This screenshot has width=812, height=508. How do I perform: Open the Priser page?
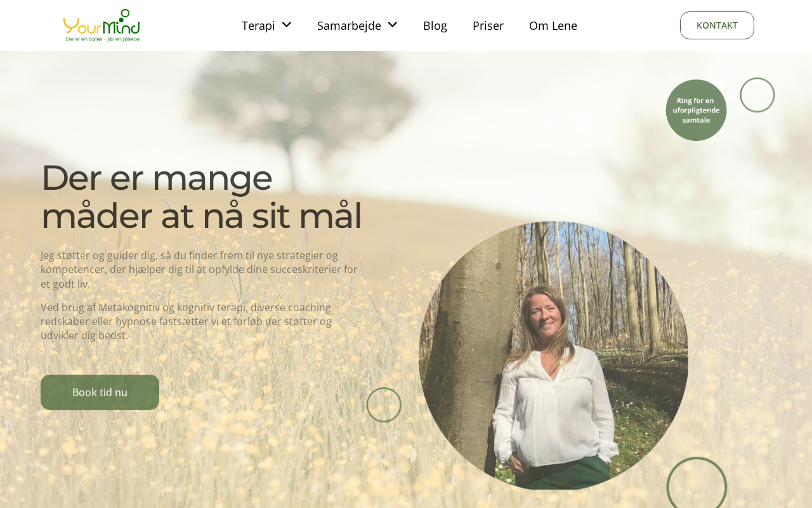point(488,25)
